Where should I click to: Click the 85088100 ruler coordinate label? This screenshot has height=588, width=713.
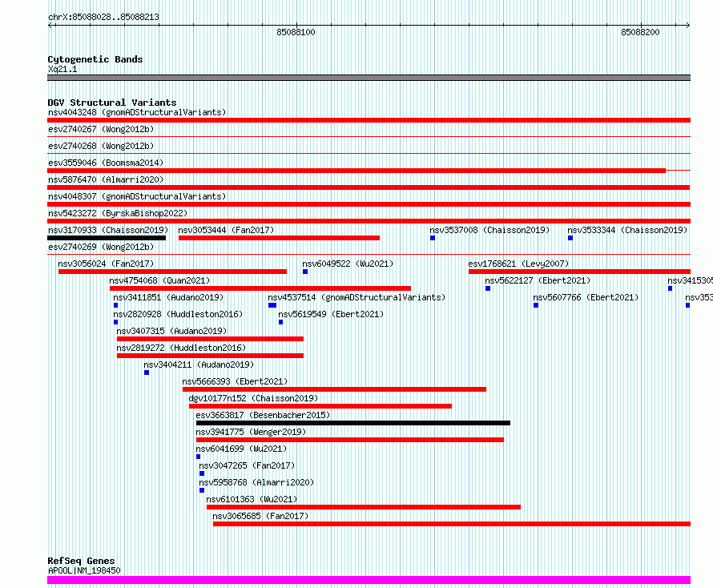(x=296, y=32)
